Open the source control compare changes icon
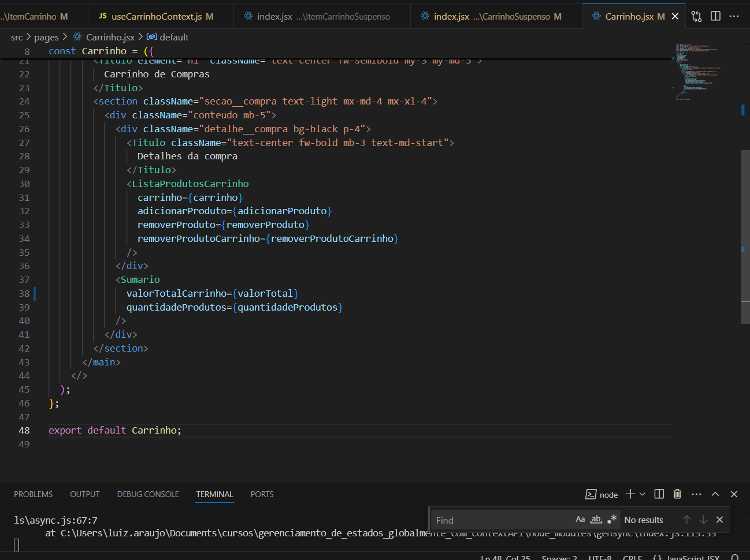 click(x=696, y=16)
